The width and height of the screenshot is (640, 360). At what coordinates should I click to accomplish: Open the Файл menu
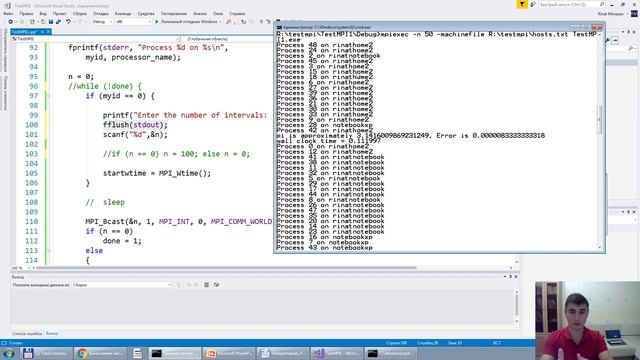[8, 13]
